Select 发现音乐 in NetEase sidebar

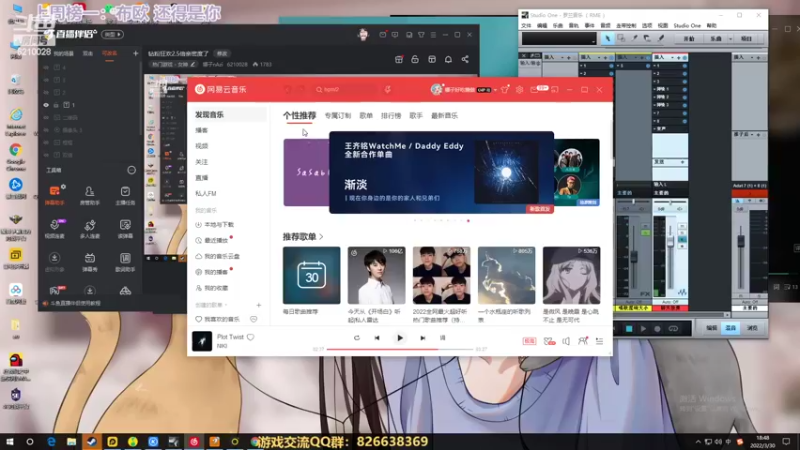tap(229, 115)
